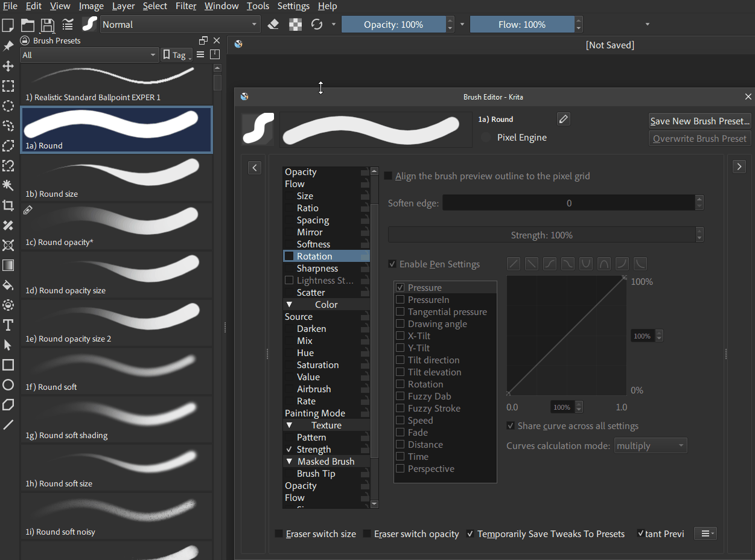Open the blending mode Normal dropdown
Image resolution: width=755 pixels, height=560 pixels.
(180, 25)
